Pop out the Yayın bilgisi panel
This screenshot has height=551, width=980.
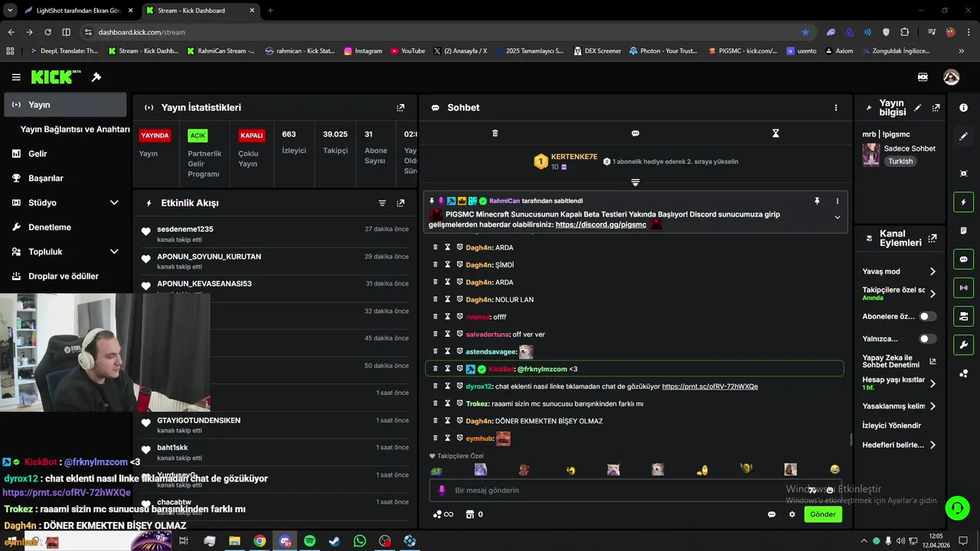(936, 108)
